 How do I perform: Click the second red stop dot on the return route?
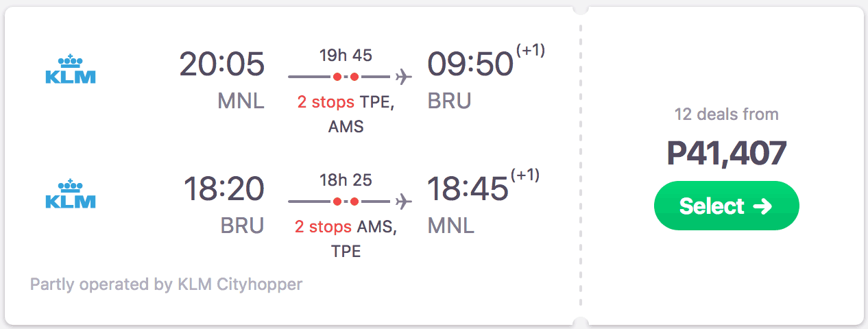pyautogui.click(x=354, y=202)
